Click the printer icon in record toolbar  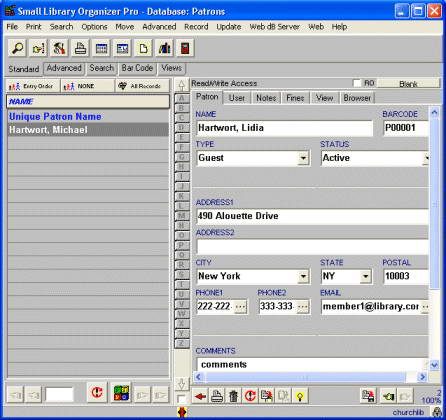[x=217, y=396]
